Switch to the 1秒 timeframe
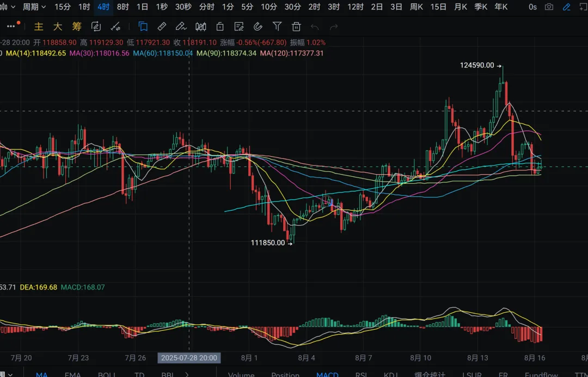Image resolution: width=588 pixels, height=377 pixels. (162, 7)
